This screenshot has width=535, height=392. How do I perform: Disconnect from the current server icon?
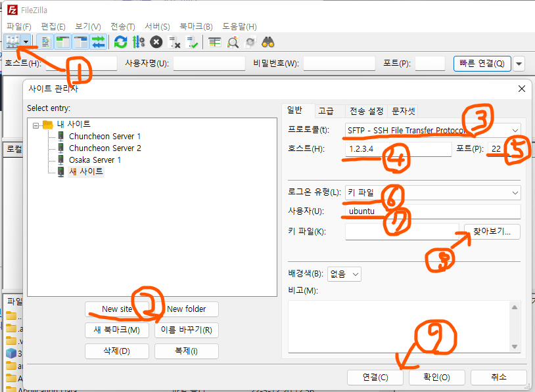click(x=174, y=42)
